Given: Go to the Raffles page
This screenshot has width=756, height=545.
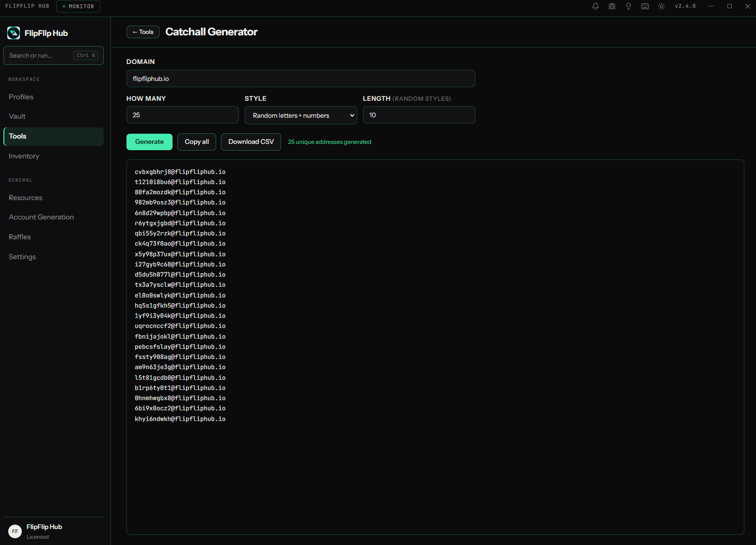Looking at the screenshot, I should [x=53, y=237].
